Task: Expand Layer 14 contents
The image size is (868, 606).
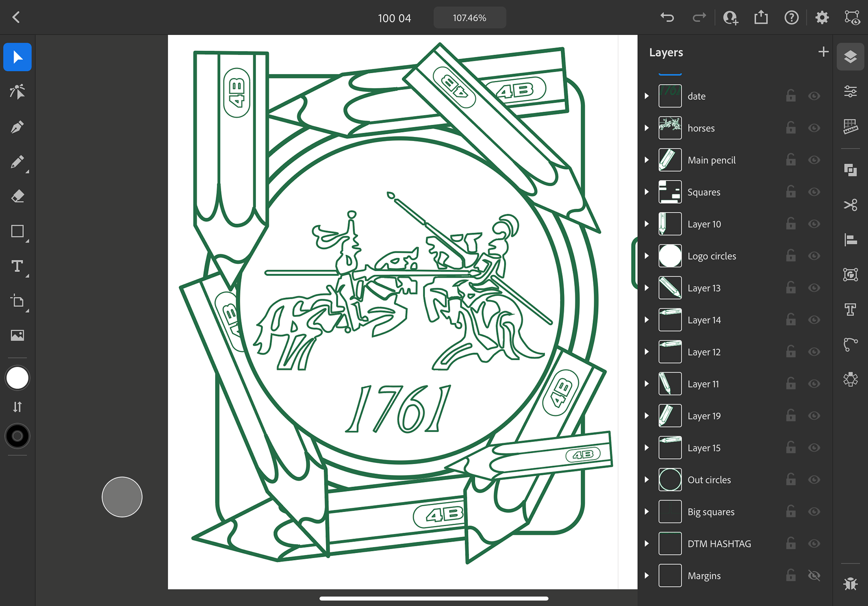Action: coord(647,320)
